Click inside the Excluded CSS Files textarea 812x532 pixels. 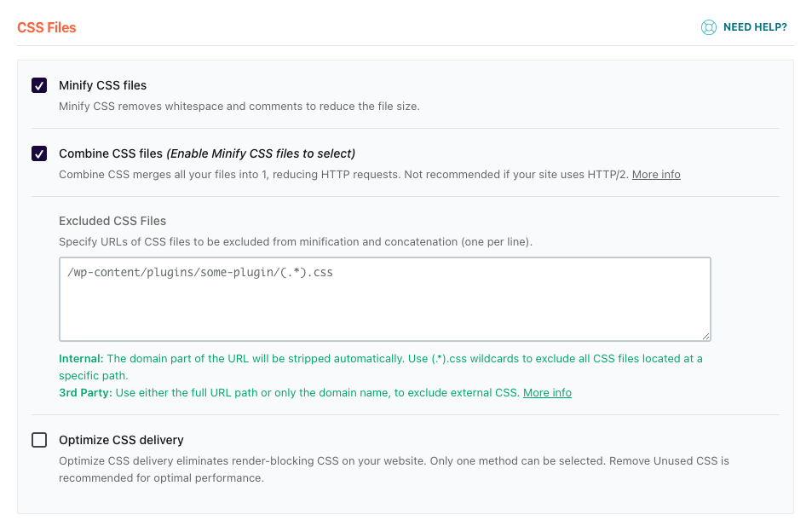point(385,299)
